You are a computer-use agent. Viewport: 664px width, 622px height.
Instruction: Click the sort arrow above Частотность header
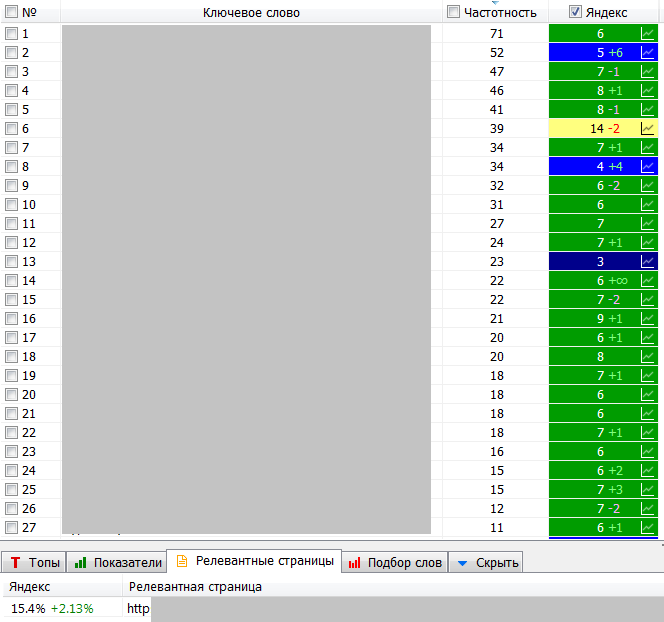tap(495, 2)
